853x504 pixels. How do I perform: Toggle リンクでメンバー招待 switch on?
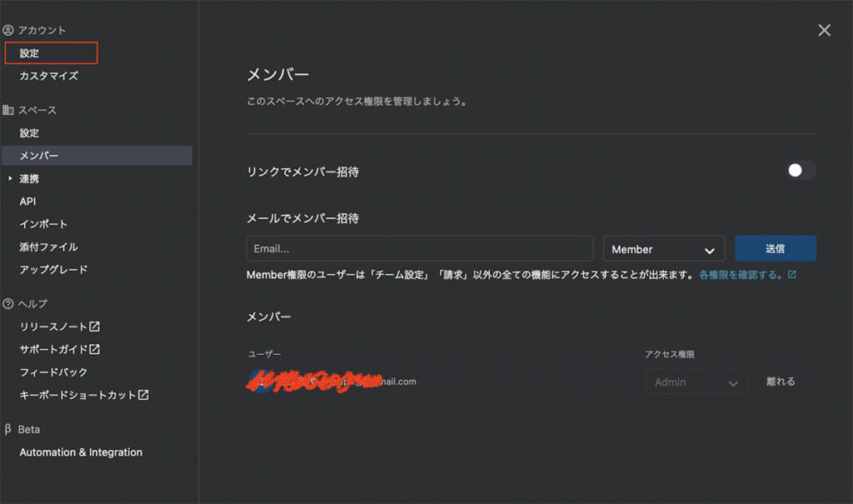coord(800,171)
